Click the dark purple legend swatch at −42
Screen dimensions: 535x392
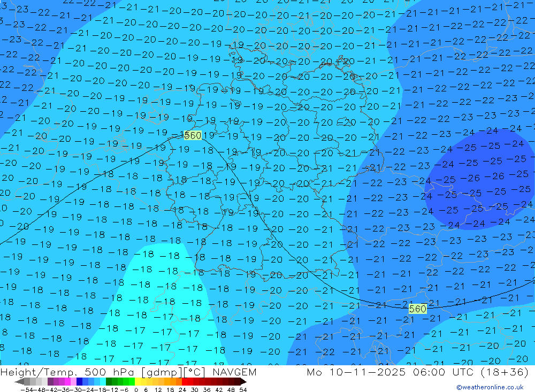point(50,381)
